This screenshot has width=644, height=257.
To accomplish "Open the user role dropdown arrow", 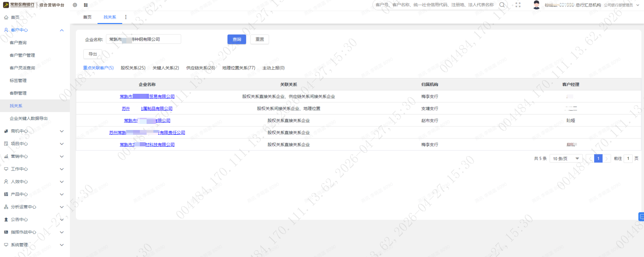I will coord(638,5).
